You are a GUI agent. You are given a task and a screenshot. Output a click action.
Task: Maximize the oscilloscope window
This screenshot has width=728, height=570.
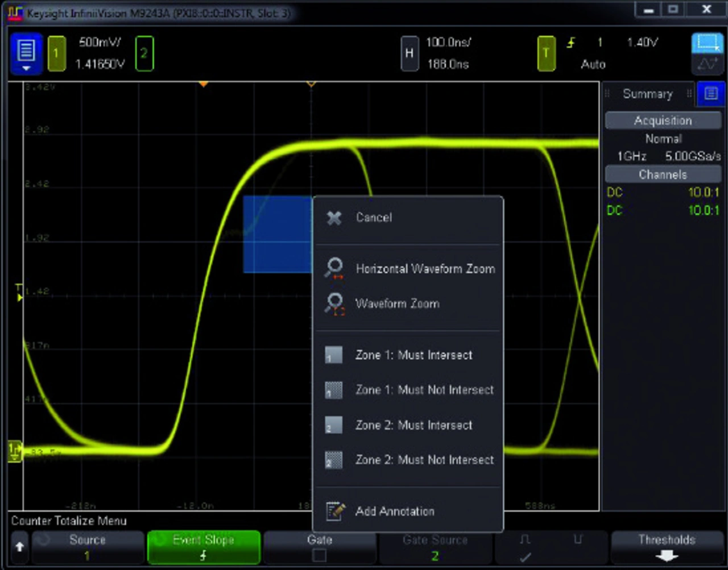click(674, 9)
